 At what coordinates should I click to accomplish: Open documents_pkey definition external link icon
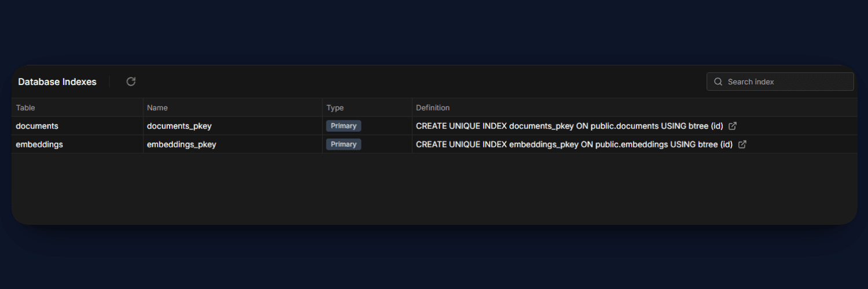733,126
